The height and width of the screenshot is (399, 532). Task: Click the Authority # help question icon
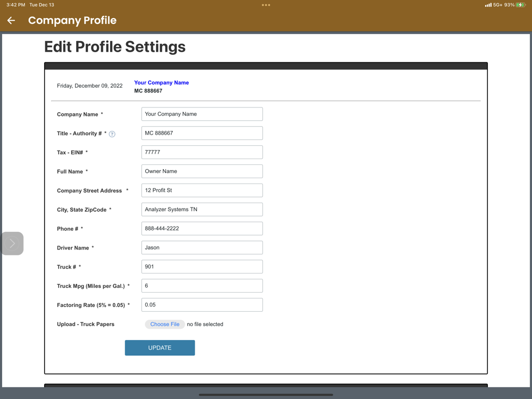pos(112,134)
